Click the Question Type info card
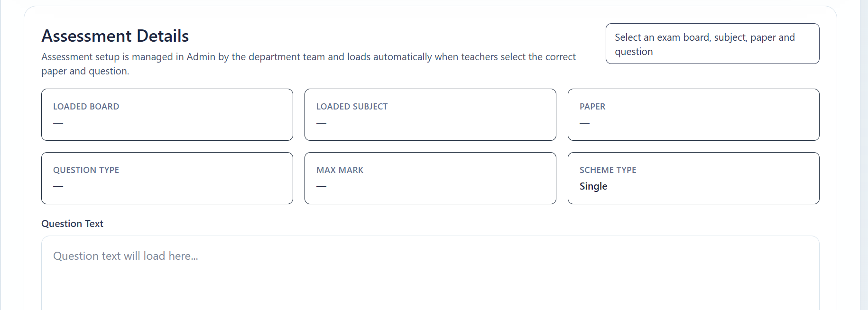This screenshot has height=310, width=868. click(167, 178)
